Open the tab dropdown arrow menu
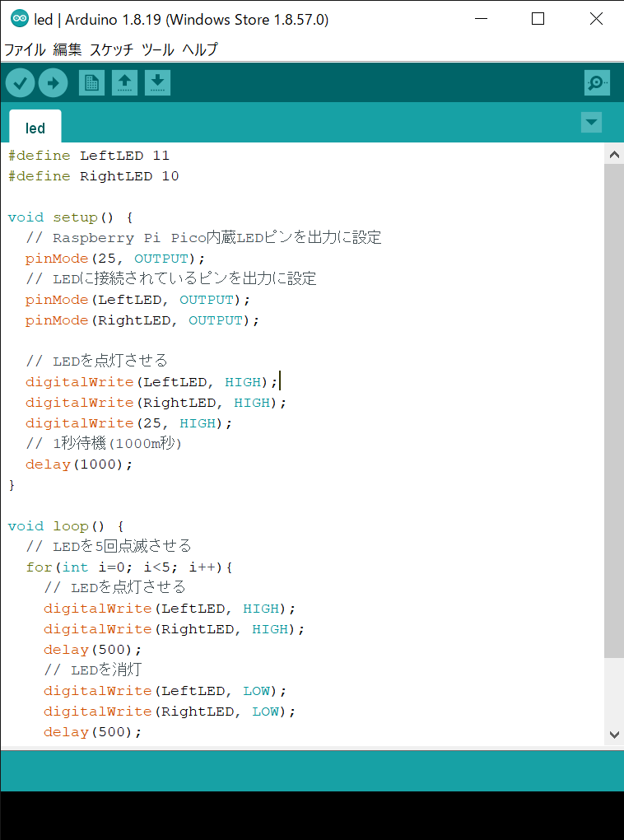This screenshot has height=840, width=624. (x=591, y=122)
